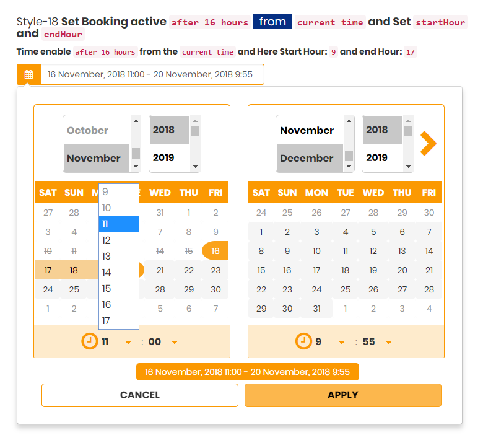Screen dimensions: 483x448
Task: Click the next month chevron arrow
Action: (x=428, y=144)
